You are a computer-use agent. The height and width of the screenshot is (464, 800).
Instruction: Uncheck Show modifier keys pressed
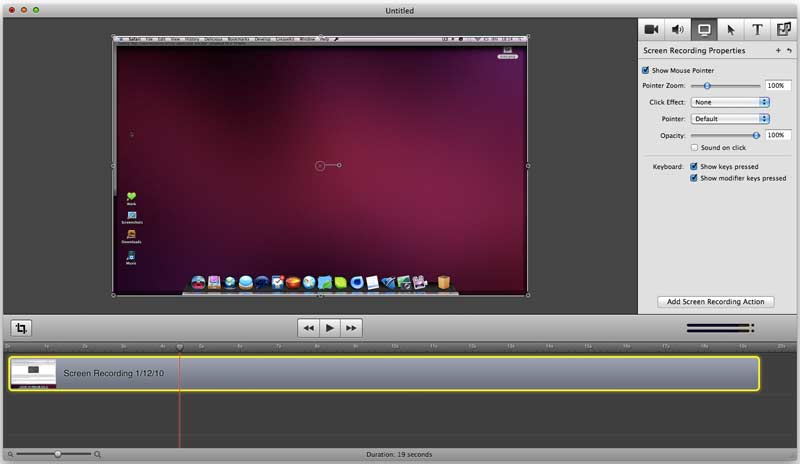694,178
